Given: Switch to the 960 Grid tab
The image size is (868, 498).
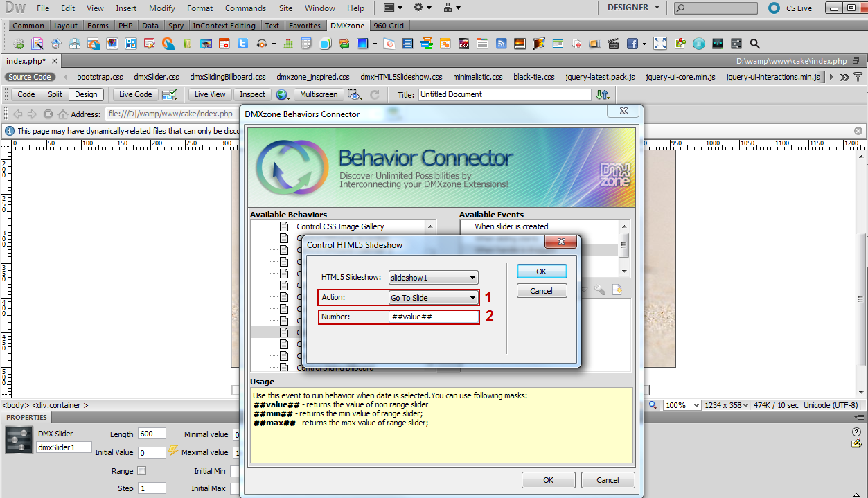Looking at the screenshot, I should [389, 26].
